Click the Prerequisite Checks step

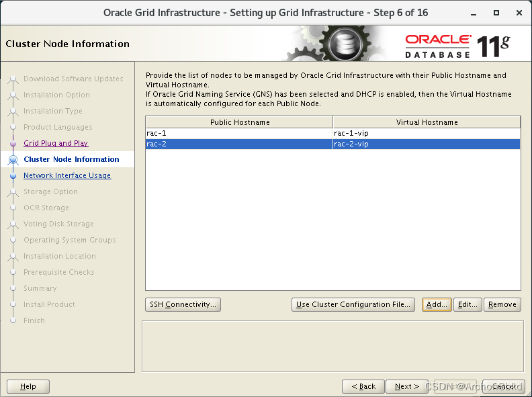59,272
